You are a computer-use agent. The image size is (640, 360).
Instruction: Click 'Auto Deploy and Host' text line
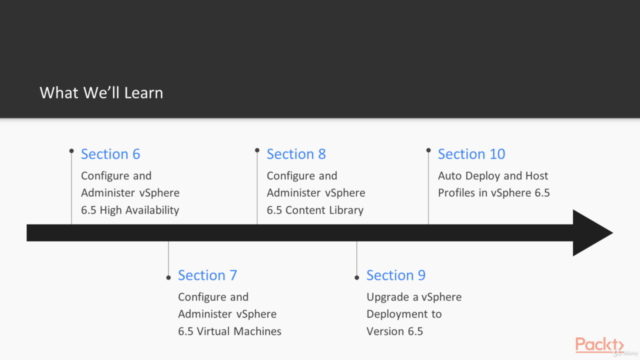tap(493, 176)
